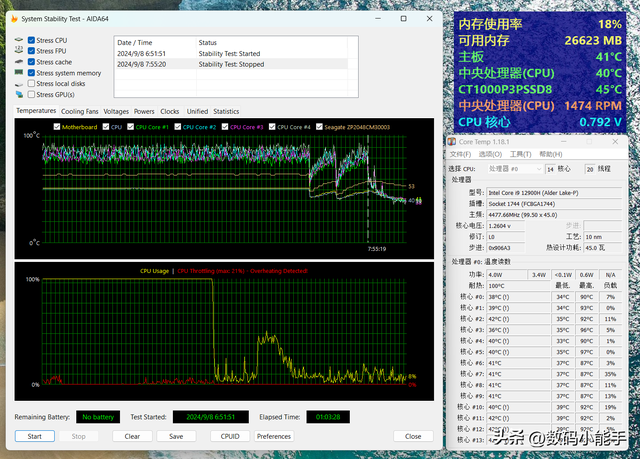This screenshot has height=459, width=640.
Task: Click the Save button
Action: click(176, 436)
